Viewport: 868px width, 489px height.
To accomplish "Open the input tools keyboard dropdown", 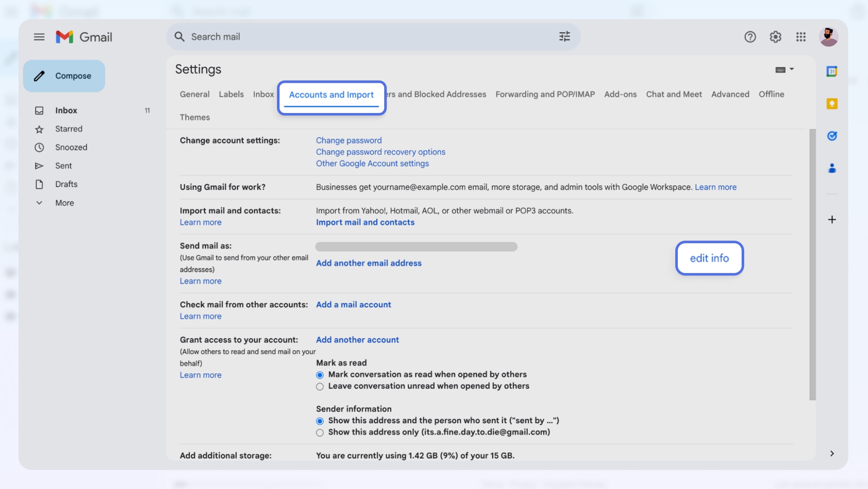I will point(784,70).
